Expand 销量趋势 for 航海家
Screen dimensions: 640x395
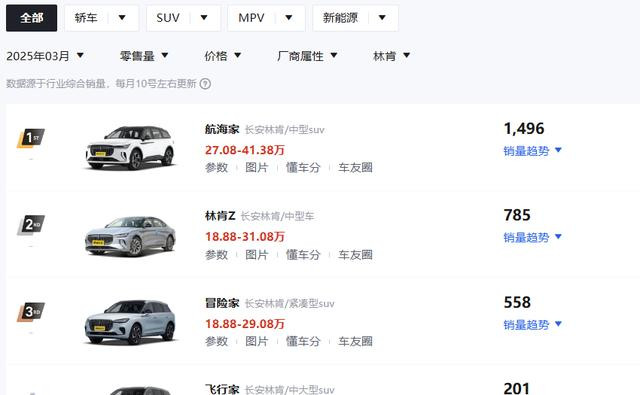[x=533, y=151]
